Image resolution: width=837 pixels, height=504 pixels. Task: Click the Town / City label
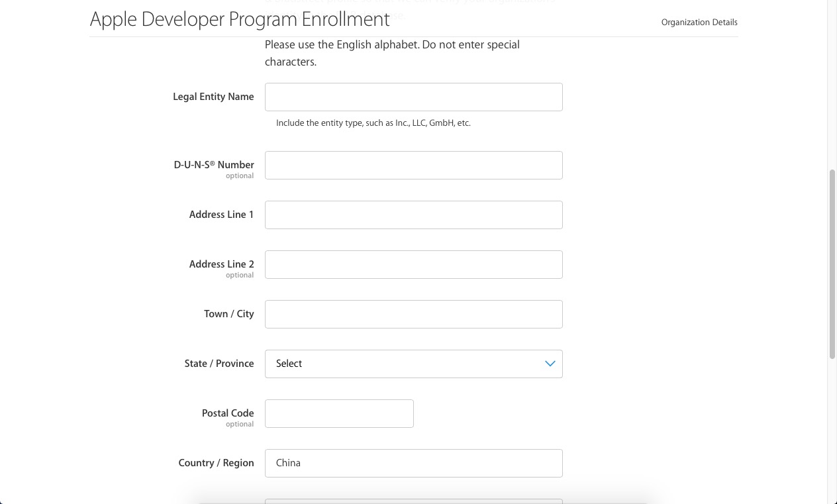click(x=228, y=314)
